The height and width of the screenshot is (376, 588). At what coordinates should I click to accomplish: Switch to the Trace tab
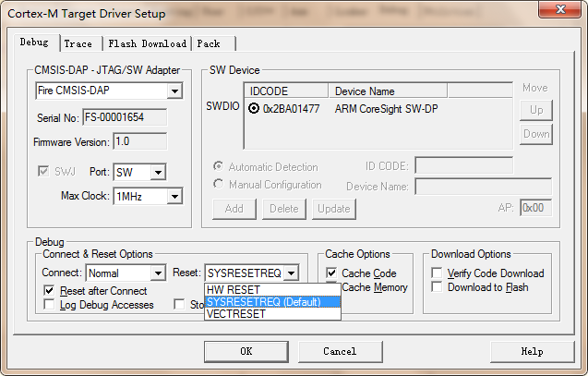78,43
